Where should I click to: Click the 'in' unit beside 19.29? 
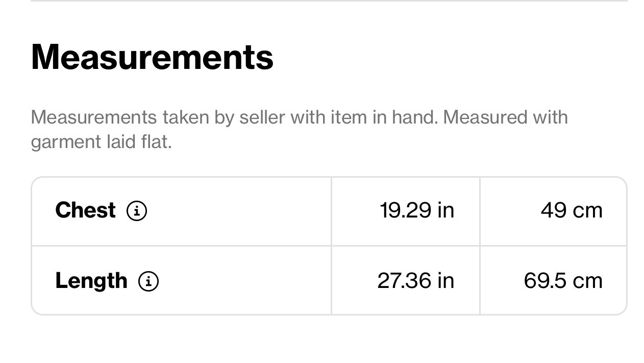pyautogui.click(x=445, y=210)
